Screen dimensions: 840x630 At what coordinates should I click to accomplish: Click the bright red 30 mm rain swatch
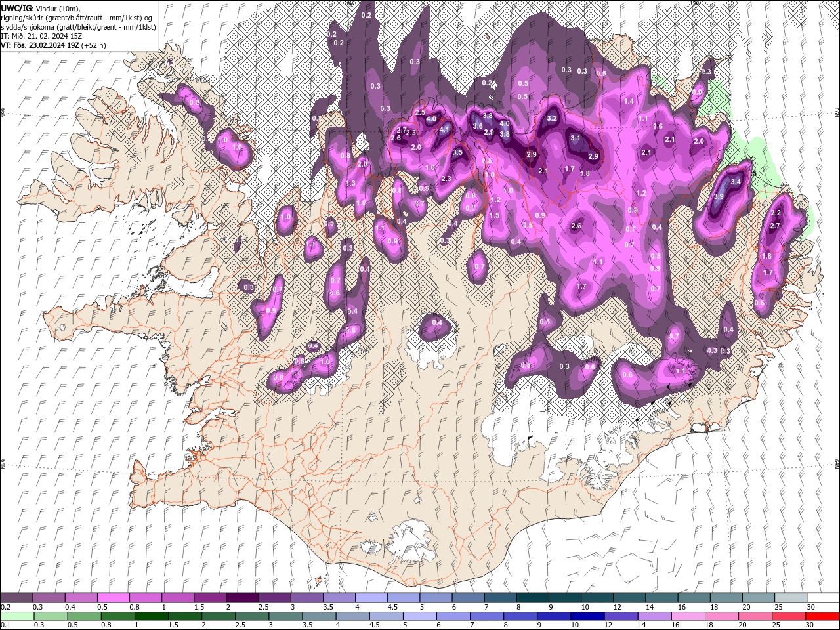(822, 616)
